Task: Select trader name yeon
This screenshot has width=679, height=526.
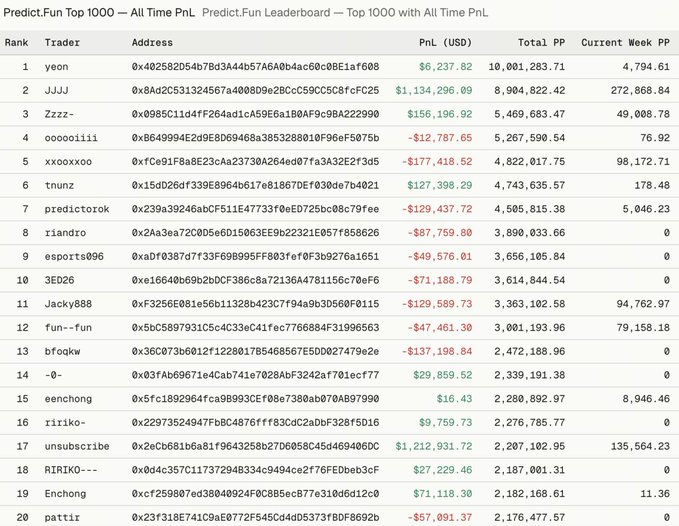Action: 56,67
